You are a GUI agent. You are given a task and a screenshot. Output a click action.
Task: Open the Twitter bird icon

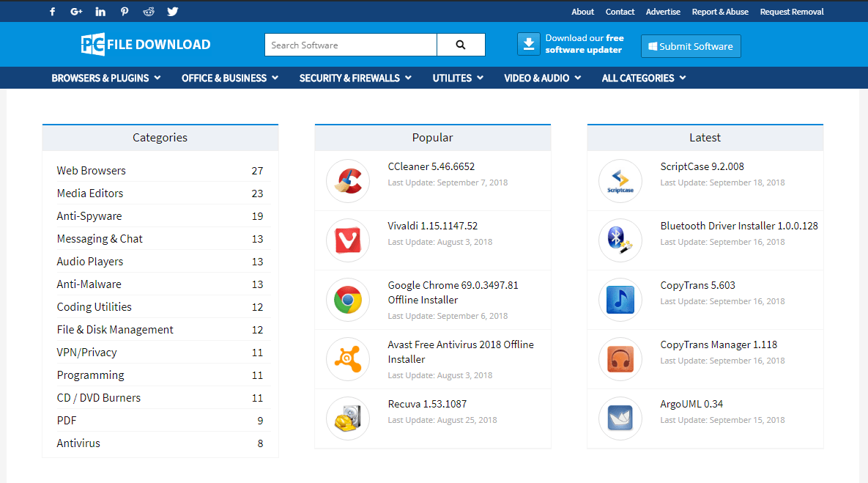click(173, 12)
